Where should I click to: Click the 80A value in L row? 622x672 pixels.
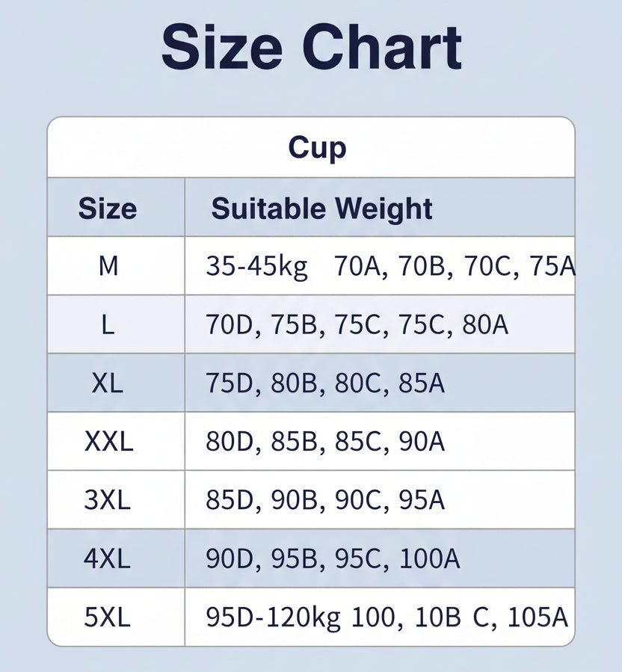(485, 324)
